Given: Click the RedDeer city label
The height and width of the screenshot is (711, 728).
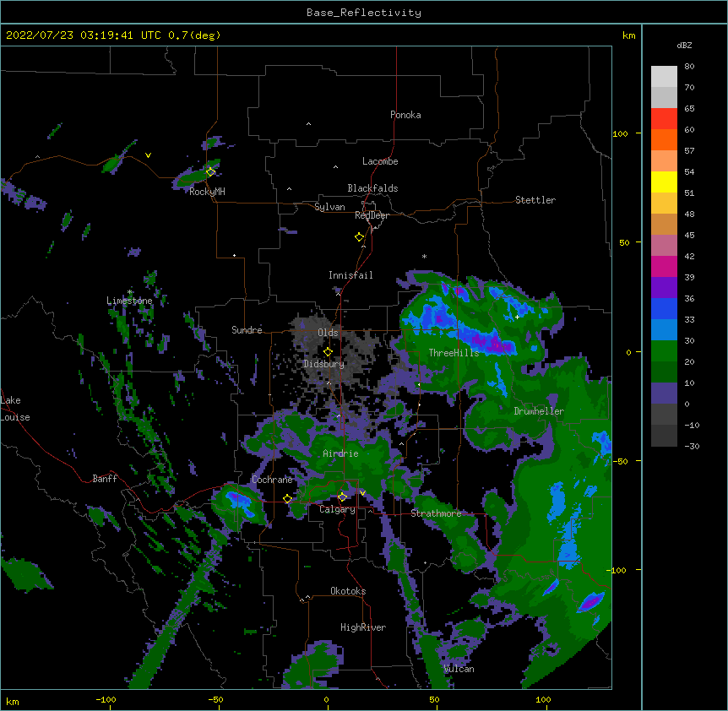Looking at the screenshot, I should click(x=372, y=215).
